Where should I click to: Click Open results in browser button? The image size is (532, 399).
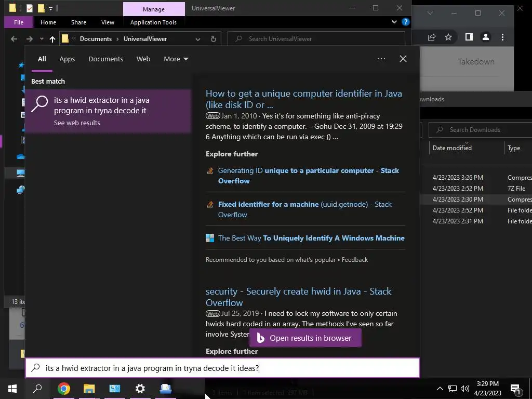click(x=305, y=338)
